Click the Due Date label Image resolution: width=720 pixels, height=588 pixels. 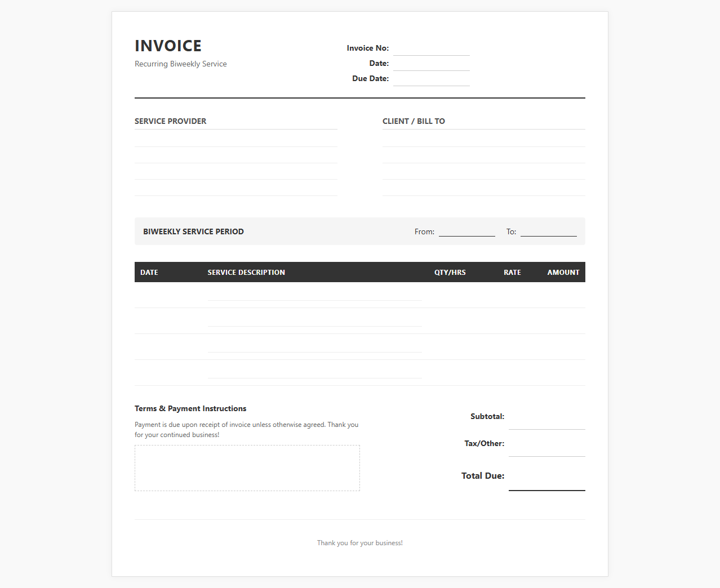pos(371,79)
